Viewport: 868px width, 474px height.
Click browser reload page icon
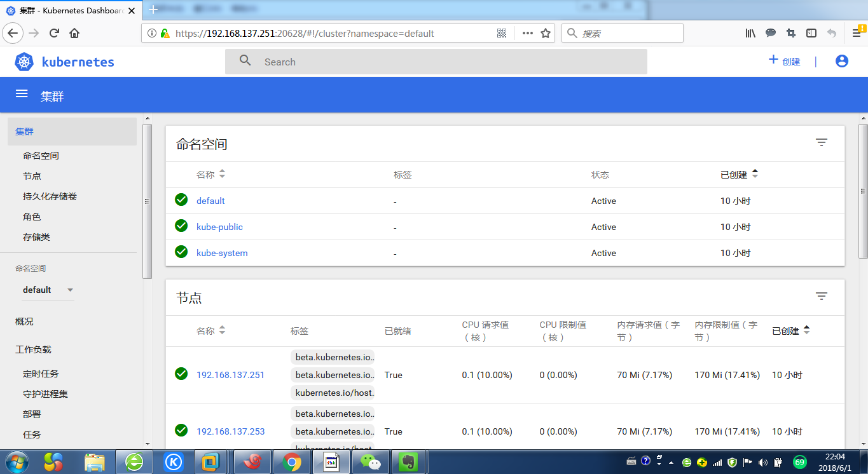pos(55,33)
